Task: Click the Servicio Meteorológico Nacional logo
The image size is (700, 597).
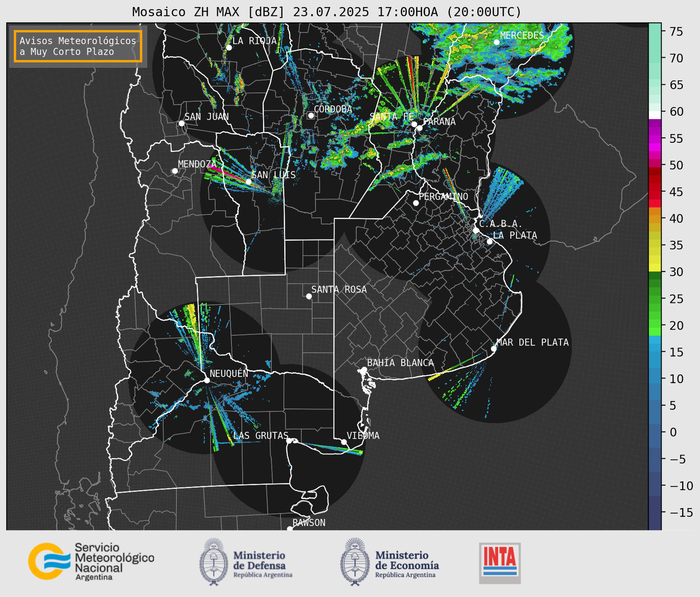Action: click(x=91, y=561)
